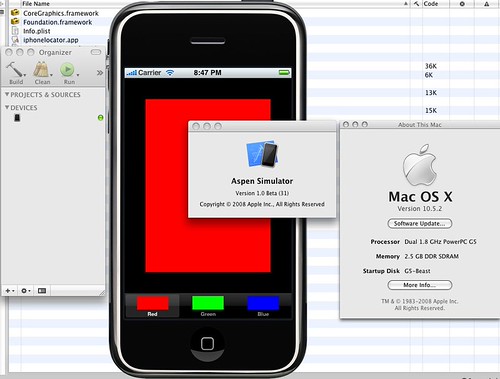
Task: Select the Blue tab in the simulator
Action: 263,306
